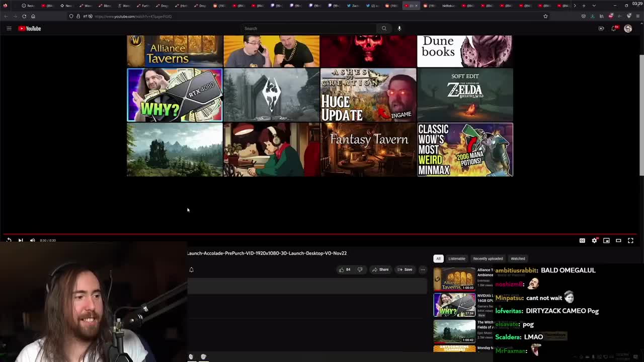
Task: Select the Watched filter chip
Action: pyautogui.click(x=518, y=258)
